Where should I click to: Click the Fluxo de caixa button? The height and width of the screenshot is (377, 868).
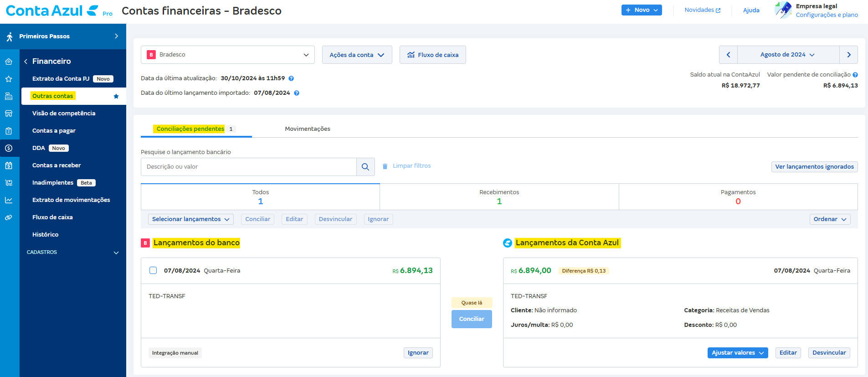point(433,55)
